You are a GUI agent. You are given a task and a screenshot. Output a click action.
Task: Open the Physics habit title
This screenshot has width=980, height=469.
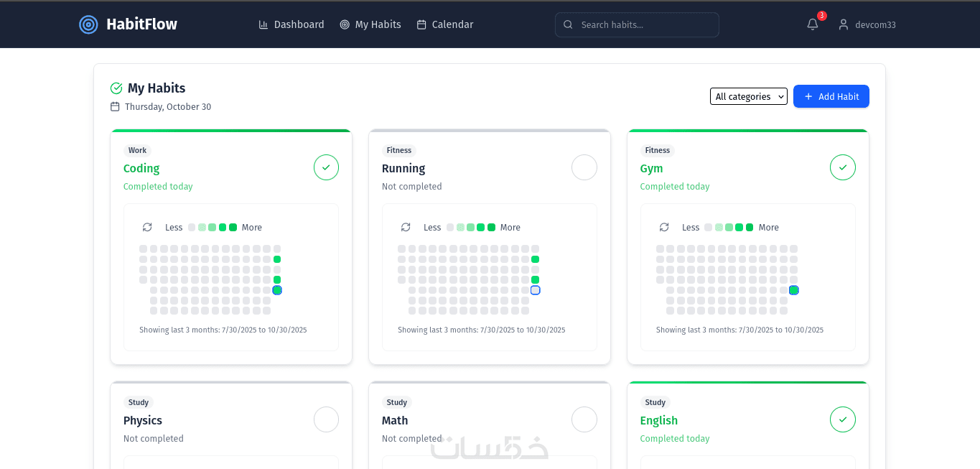point(143,420)
